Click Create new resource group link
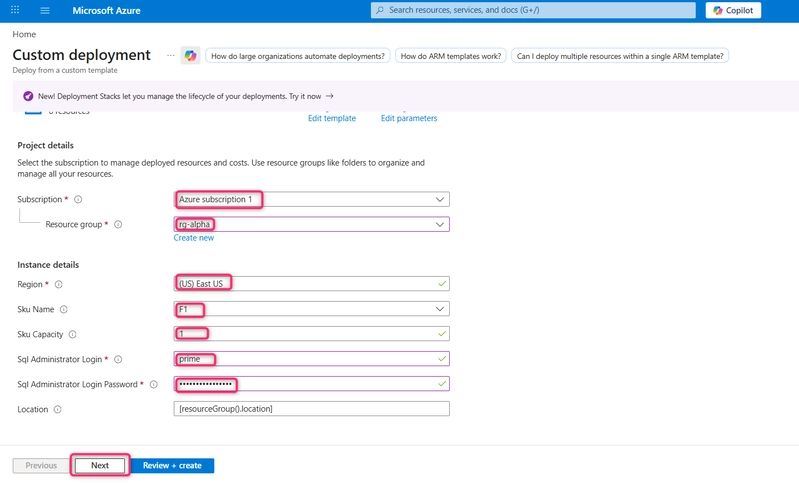The height and width of the screenshot is (485, 799). pyautogui.click(x=194, y=238)
